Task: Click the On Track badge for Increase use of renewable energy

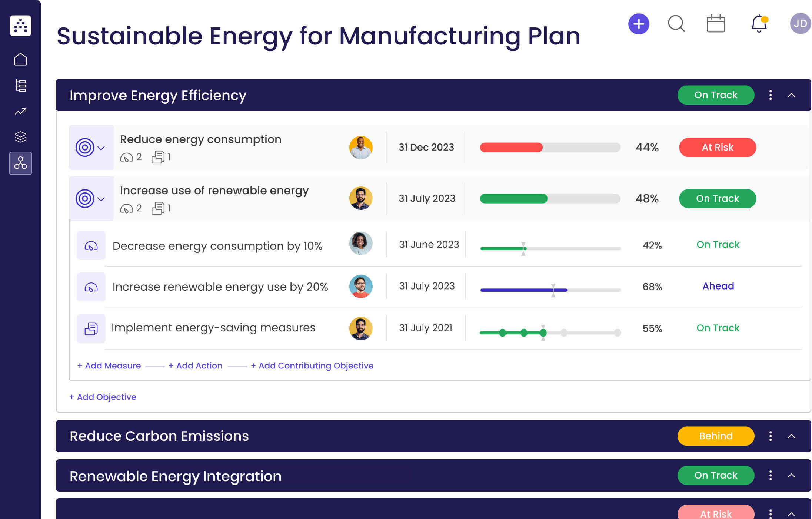Action: [x=717, y=198]
